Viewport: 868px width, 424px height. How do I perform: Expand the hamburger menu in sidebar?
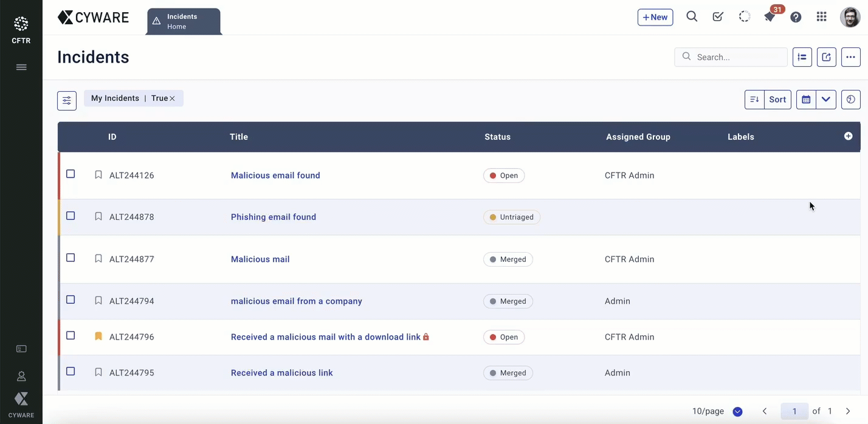coord(21,67)
